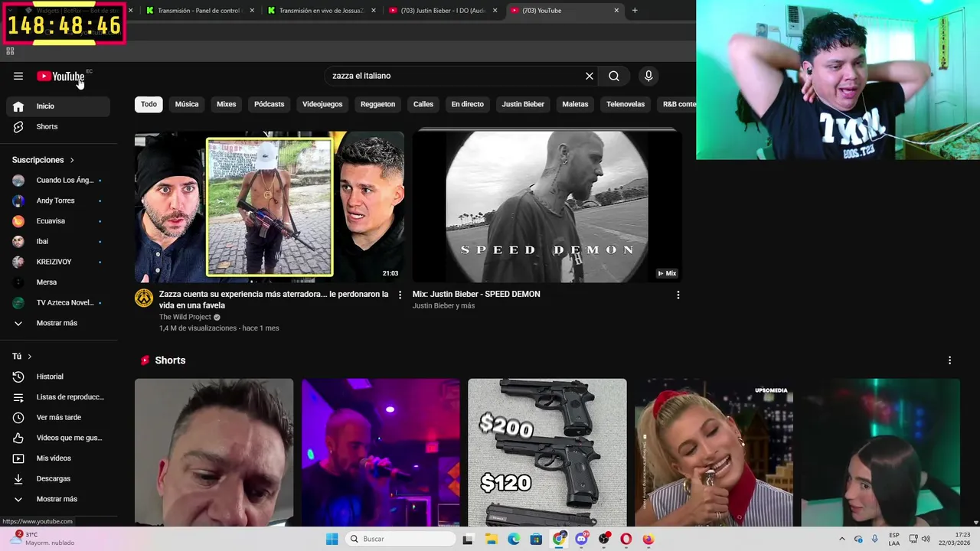Viewport: 980px width, 551px height.
Task: Open Ecuavisa subscription channel
Action: 58,221
